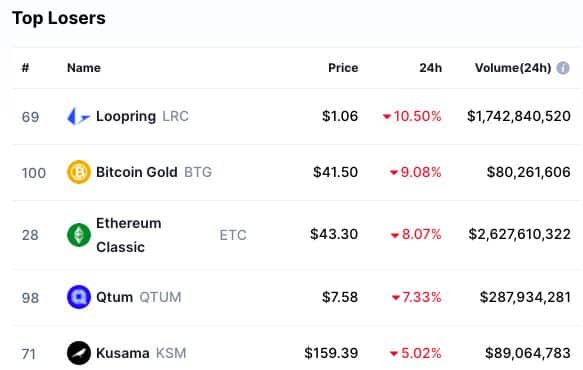583x370 pixels.
Task: Click the ETC ticker symbol
Action: tap(233, 235)
